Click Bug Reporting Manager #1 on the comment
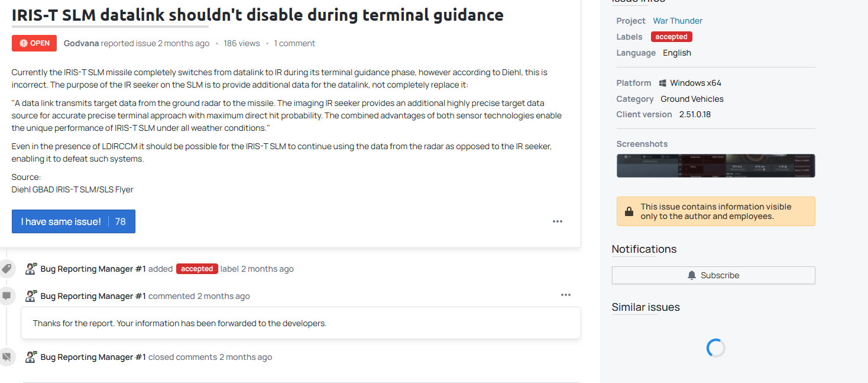 pyautogui.click(x=93, y=296)
